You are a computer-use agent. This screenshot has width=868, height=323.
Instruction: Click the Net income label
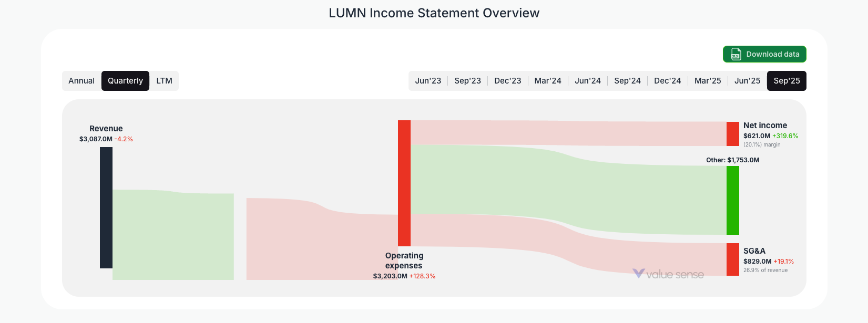tap(765, 126)
